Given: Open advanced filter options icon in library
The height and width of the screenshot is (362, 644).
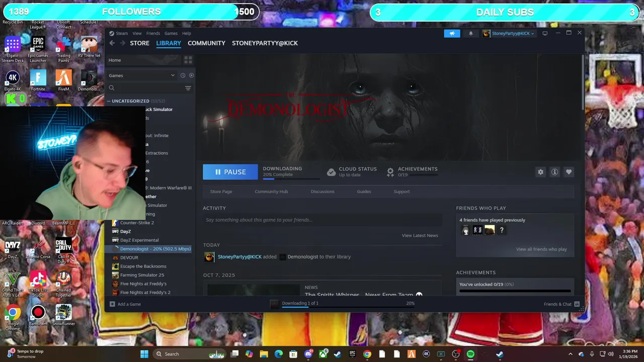Looking at the screenshot, I should tap(188, 88).
